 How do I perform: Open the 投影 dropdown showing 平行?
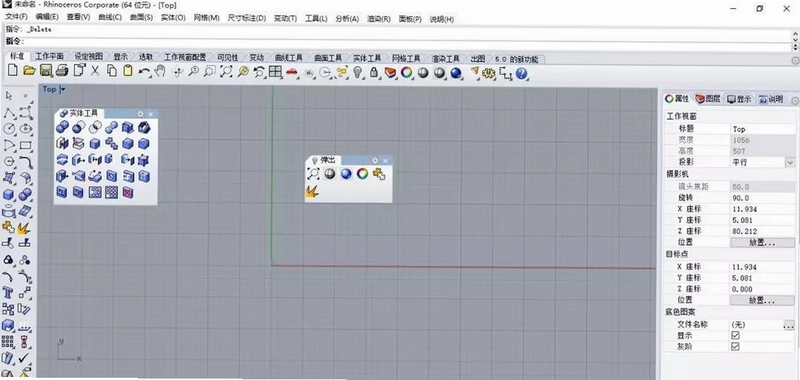(790, 162)
